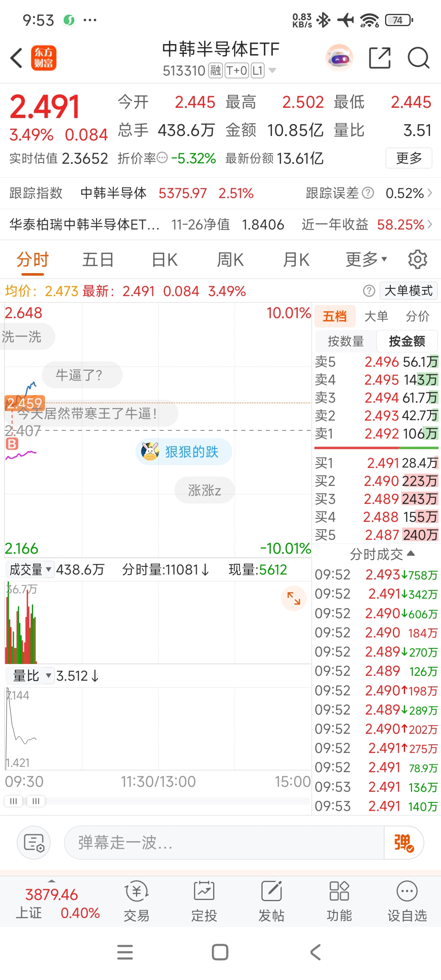The height and width of the screenshot is (980, 441).
Task: Switch order book to 按数量
Action: 345,341
